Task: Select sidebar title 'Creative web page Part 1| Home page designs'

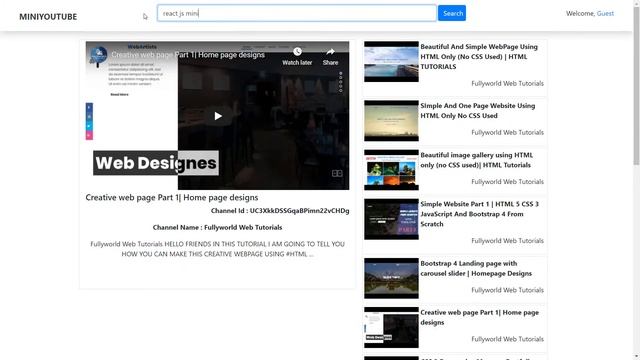Action: (x=480, y=318)
